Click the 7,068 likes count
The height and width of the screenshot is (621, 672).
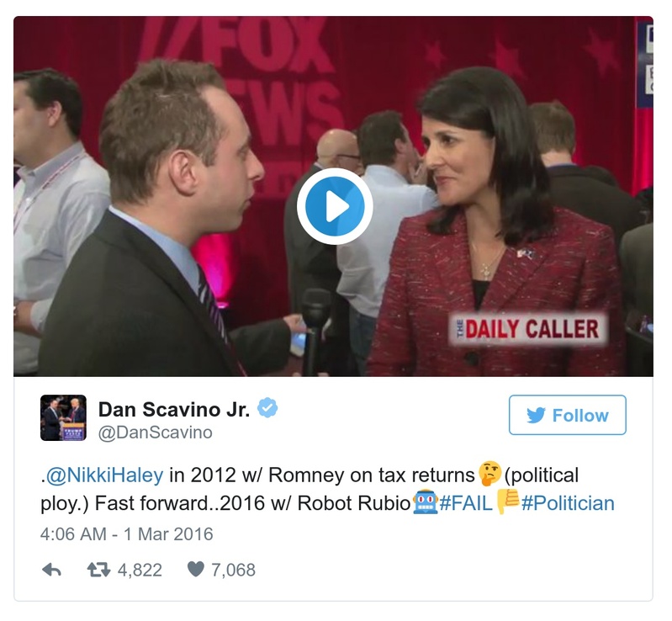(233, 570)
